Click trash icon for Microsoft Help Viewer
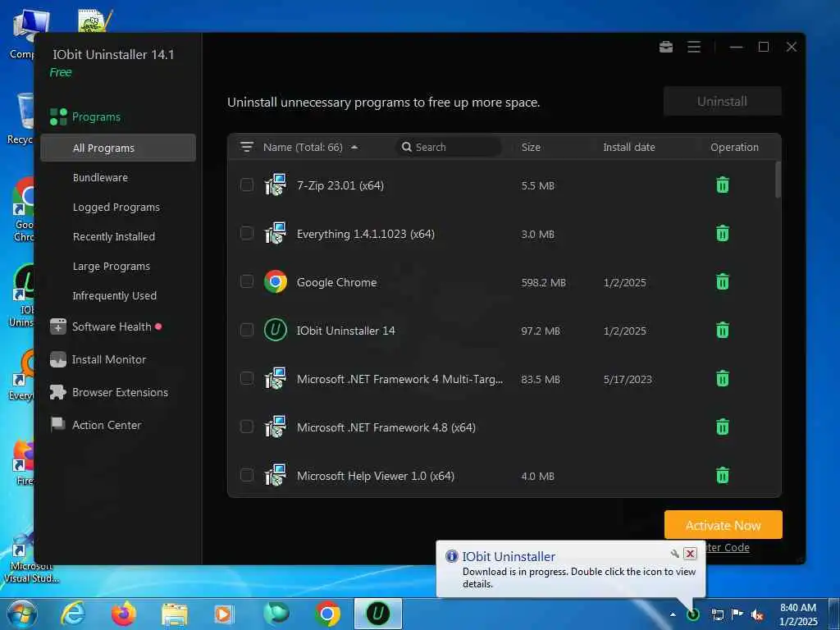The width and height of the screenshot is (840, 630). tap(722, 475)
